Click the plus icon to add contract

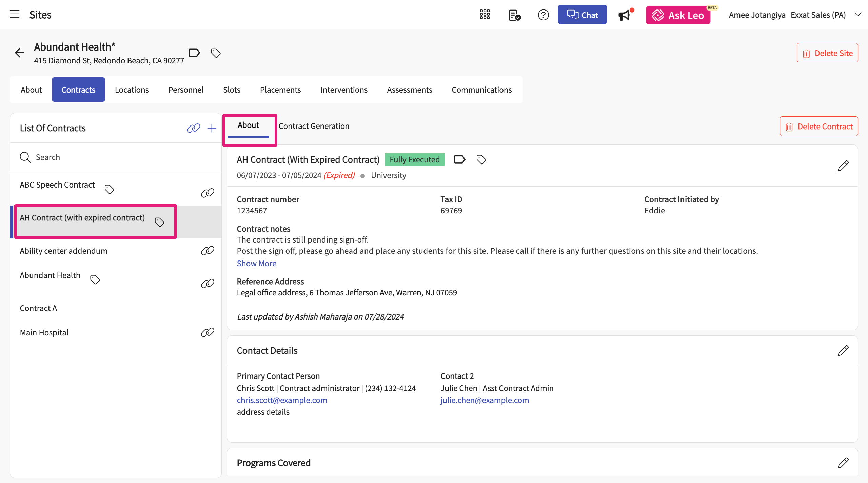pyautogui.click(x=212, y=128)
